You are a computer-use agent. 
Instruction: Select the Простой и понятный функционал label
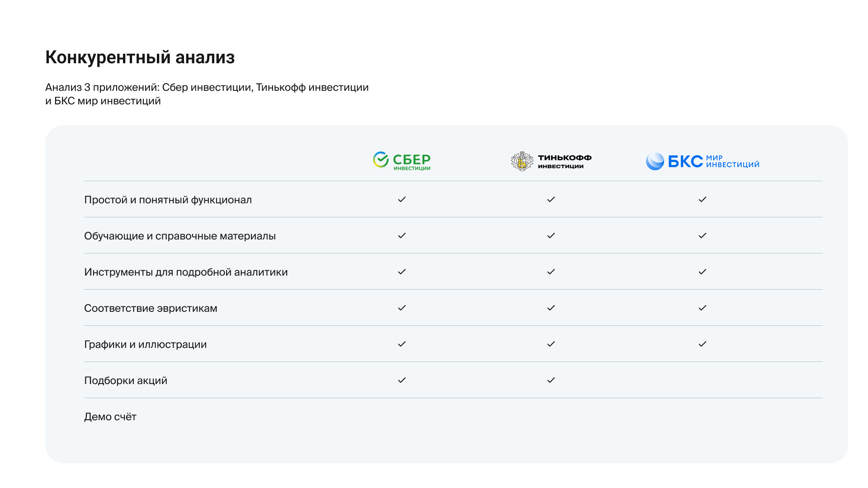pyautogui.click(x=168, y=200)
